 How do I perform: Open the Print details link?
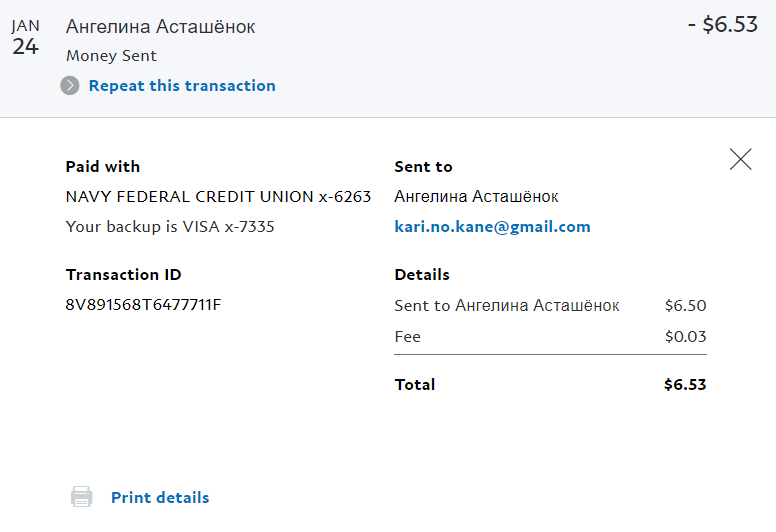click(x=160, y=497)
